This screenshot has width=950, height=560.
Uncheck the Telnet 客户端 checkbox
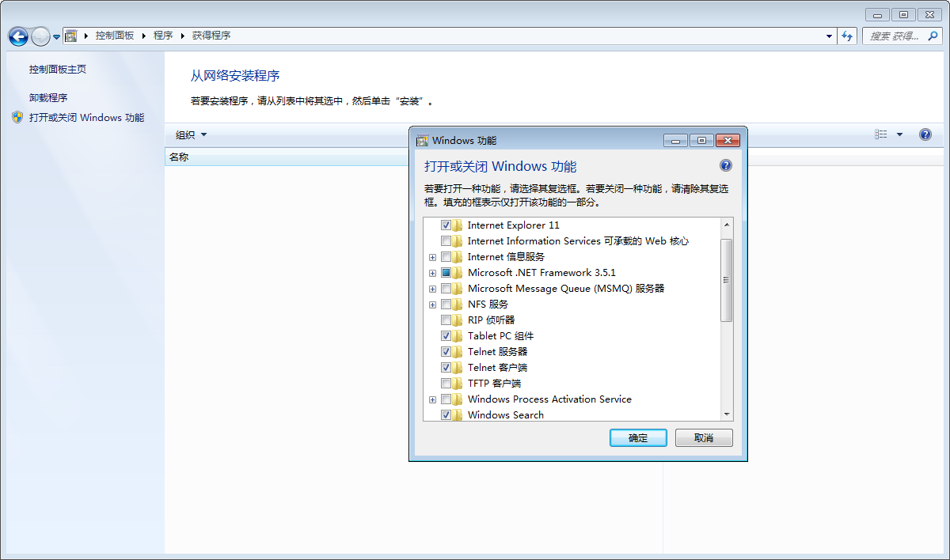446,368
